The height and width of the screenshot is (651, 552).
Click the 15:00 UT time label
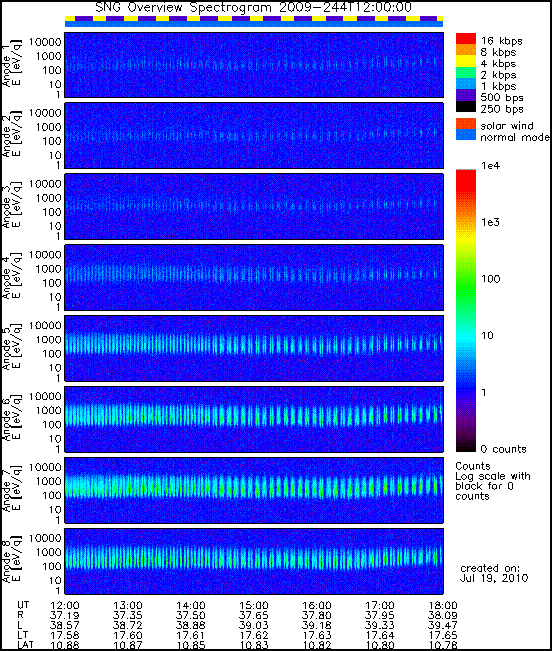click(x=254, y=605)
